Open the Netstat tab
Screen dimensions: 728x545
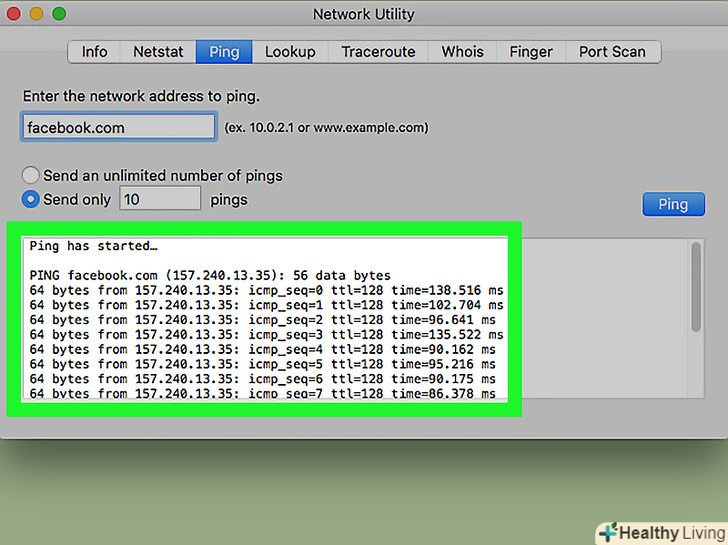[158, 52]
